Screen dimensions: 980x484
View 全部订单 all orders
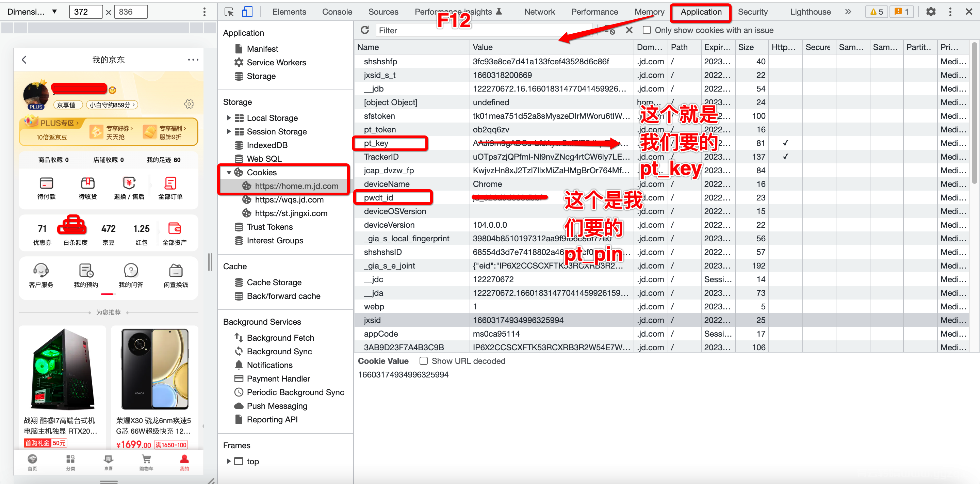pos(170,188)
